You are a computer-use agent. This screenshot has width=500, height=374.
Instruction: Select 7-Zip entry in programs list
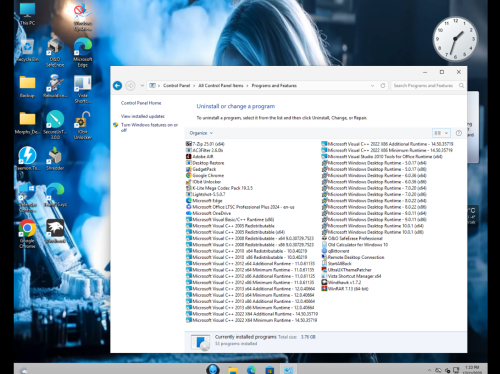[205, 144]
